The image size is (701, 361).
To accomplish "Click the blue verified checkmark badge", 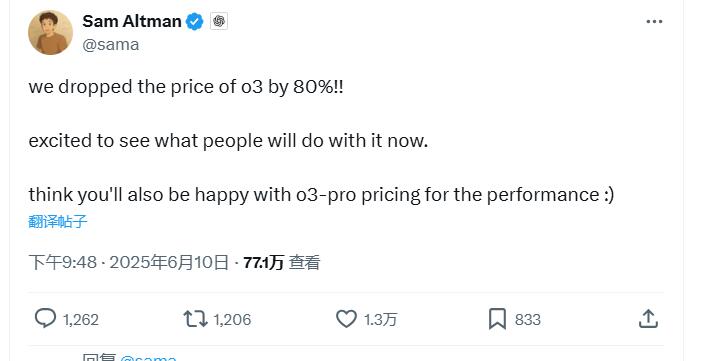I will point(194,21).
